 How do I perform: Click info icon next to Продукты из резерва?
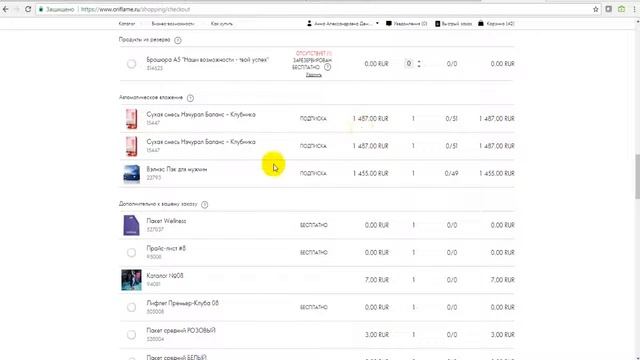178,40
